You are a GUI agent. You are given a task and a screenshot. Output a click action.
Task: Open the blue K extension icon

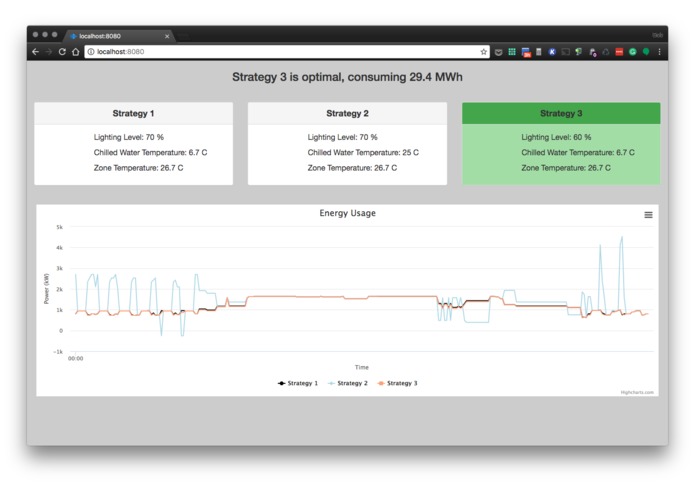click(x=552, y=52)
